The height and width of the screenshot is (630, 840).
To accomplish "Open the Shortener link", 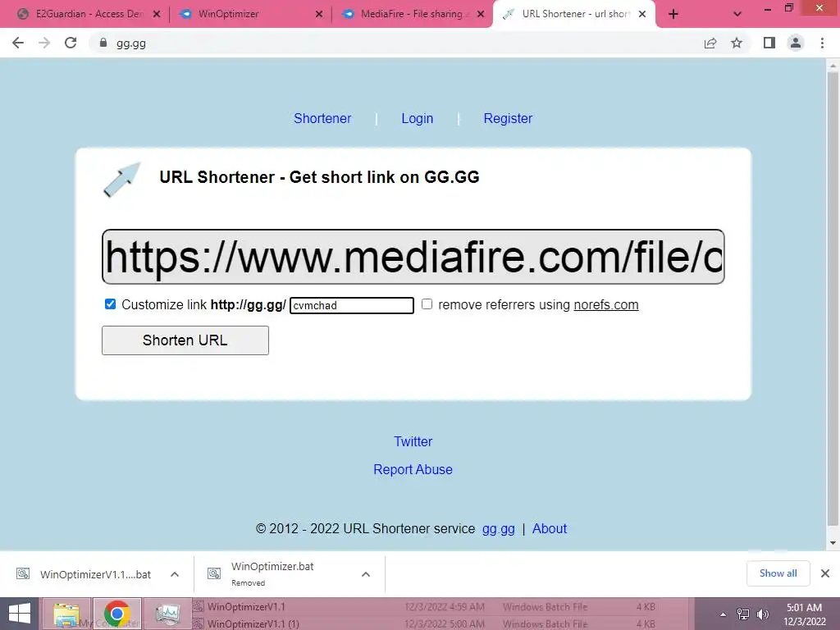I will click(x=322, y=118).
